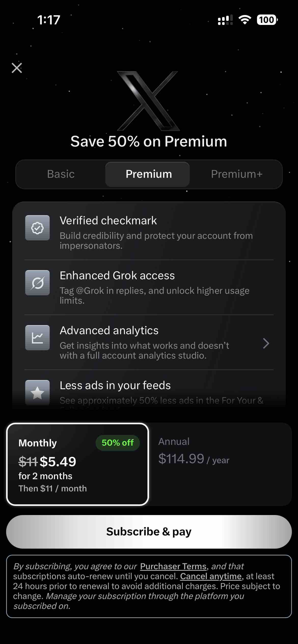Close the Premium subscription screen
Viewport: 298px width, 644px height.
coord(17,68)
